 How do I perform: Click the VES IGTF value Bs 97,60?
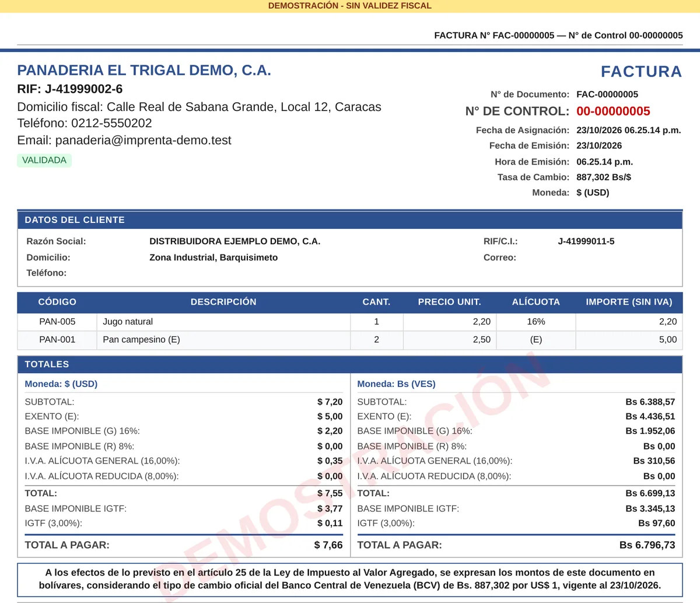point(657,524)
